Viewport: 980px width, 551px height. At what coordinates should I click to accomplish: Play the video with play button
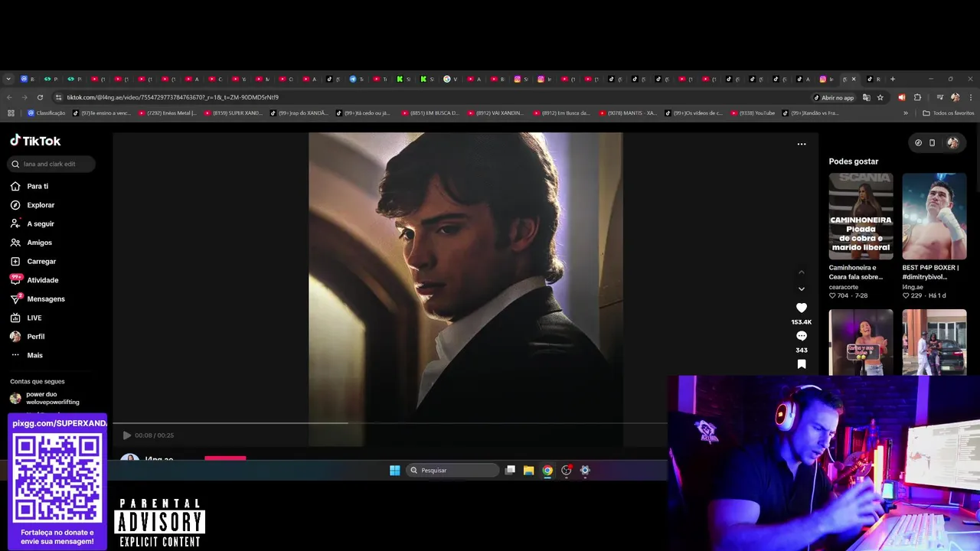(127, 435)
